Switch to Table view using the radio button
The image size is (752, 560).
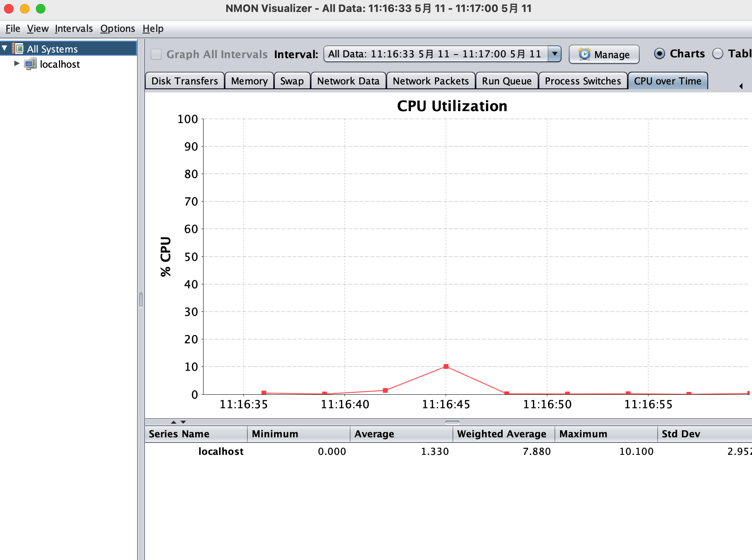point(718,53)
